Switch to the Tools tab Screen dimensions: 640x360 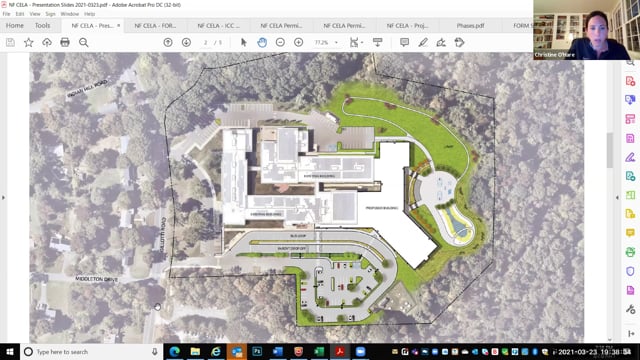coord(42,25)
